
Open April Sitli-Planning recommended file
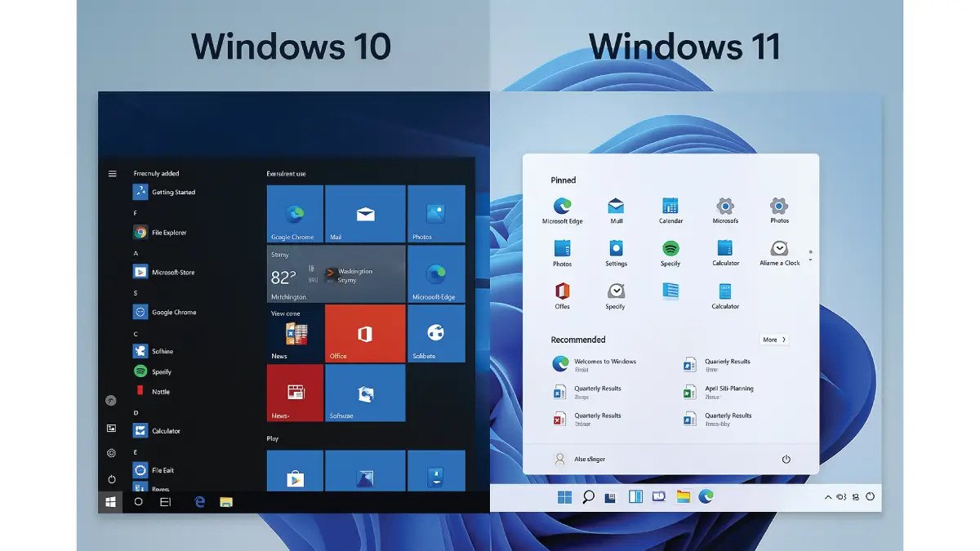(719, 392)
